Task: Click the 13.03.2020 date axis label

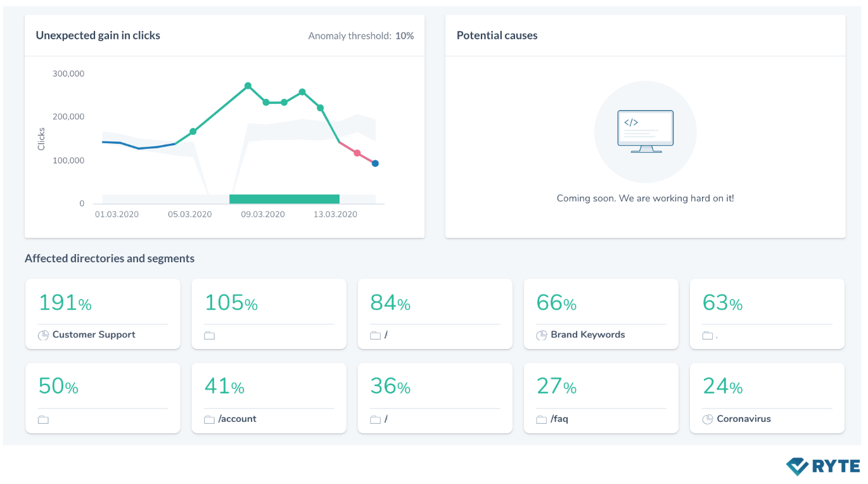Action: coord(336,214)
